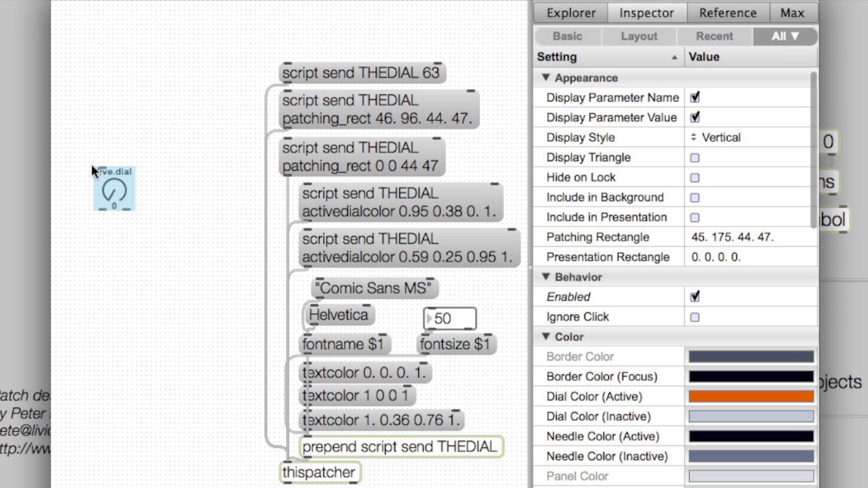Click the prepend script send THEDIAL object
This screenshot has width=868, height=488.
click(400, 447)
